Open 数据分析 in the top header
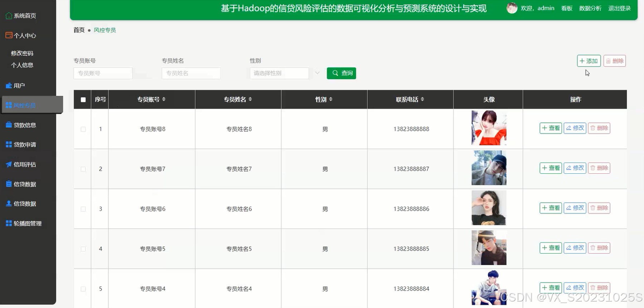The width and height of the screenshot is (644, 308). tap(590, 8)
